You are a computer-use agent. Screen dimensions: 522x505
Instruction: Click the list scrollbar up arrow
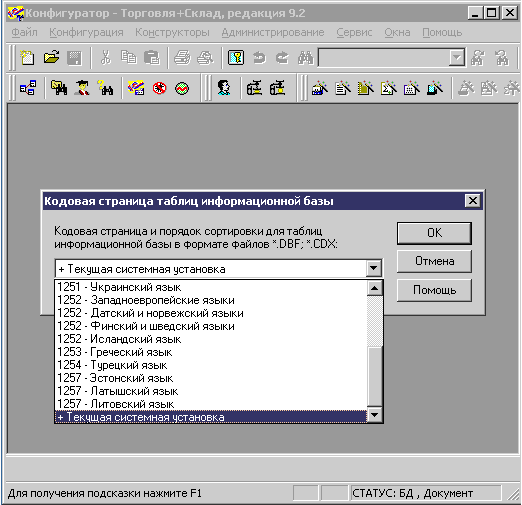(374, 288)
